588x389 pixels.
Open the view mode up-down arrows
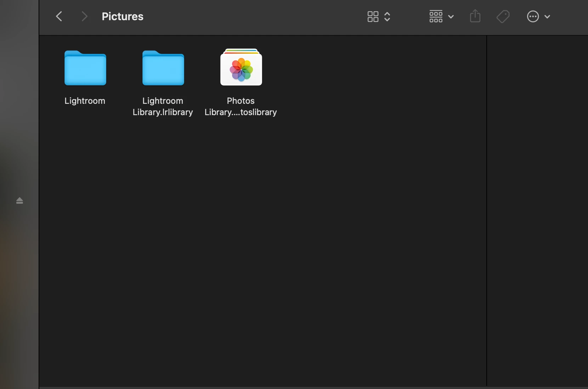click(x=387, y=17)
